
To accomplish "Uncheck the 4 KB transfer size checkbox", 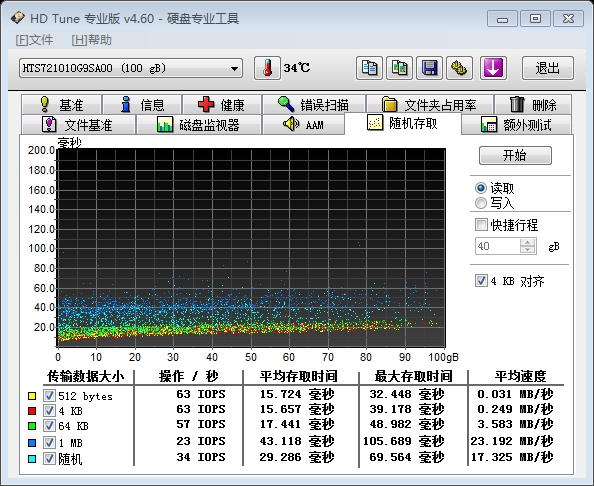I will pyautogui.click(x=49, y=410).
